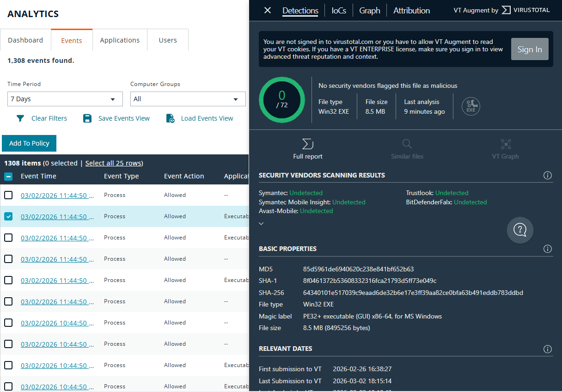Viewport: 562px width, 392px height.
Task: Toggle the select-all checkbox in the table header
Action: pos(8,176)
